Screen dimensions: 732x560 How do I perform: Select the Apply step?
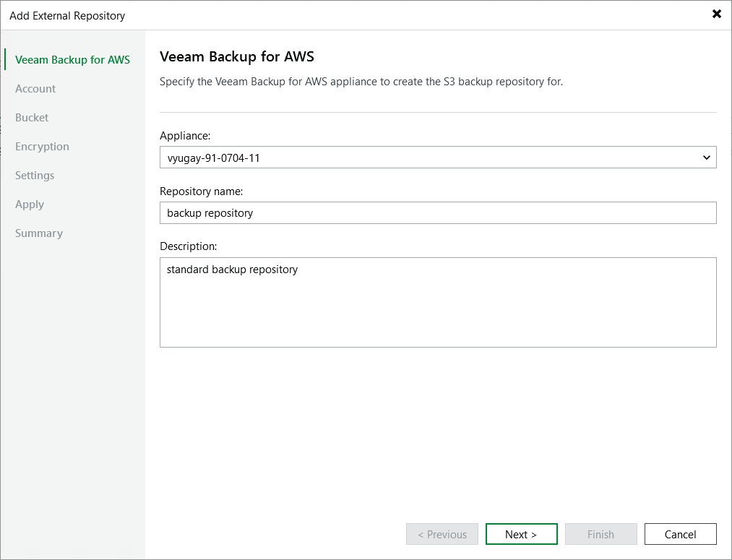click(29, 204)
